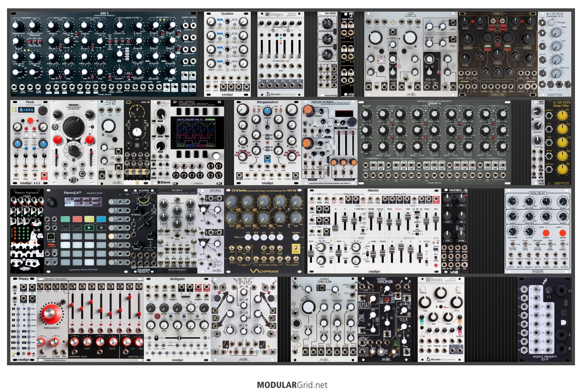Adjust the Crucible DECAY knob

pos(447,216)
